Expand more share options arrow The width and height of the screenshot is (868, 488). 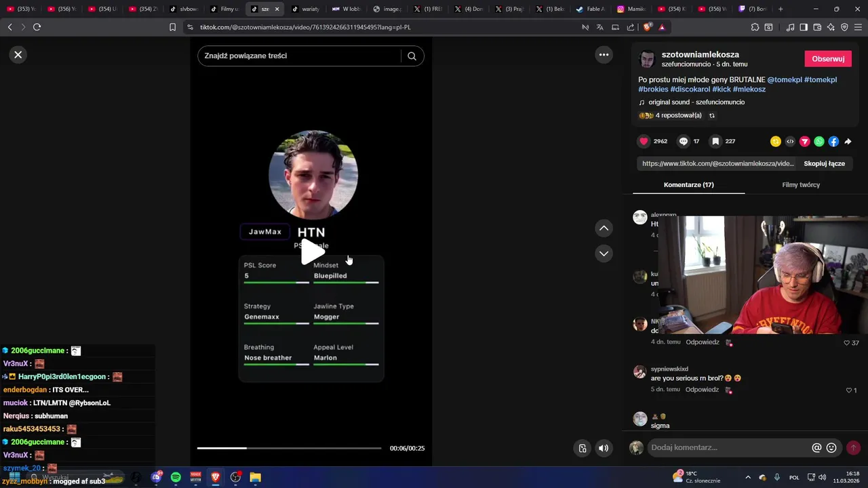click(848, 142)
